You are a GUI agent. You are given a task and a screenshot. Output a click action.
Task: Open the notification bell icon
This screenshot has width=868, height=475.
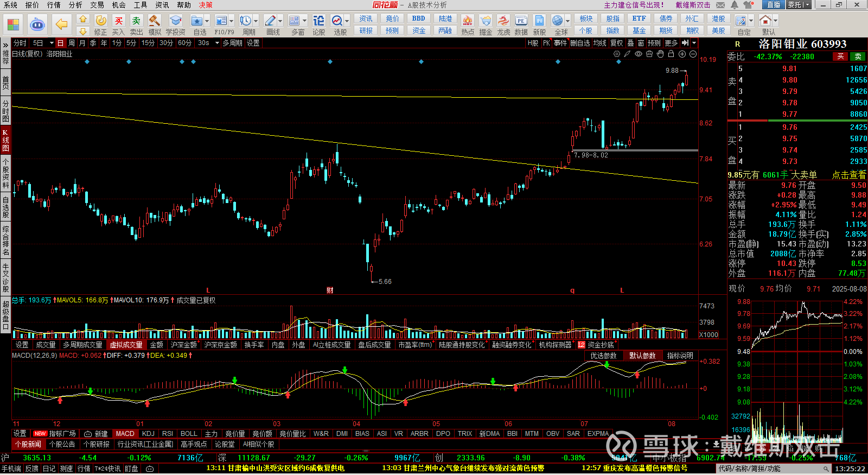[734, 5]
